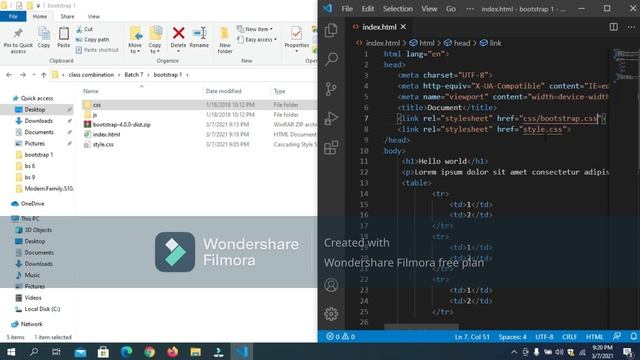This screenshot has height=360, width=640.
Task: Click Paste in File Explorer ribbon
Action: pyautogui.click(x=64, y=38)
